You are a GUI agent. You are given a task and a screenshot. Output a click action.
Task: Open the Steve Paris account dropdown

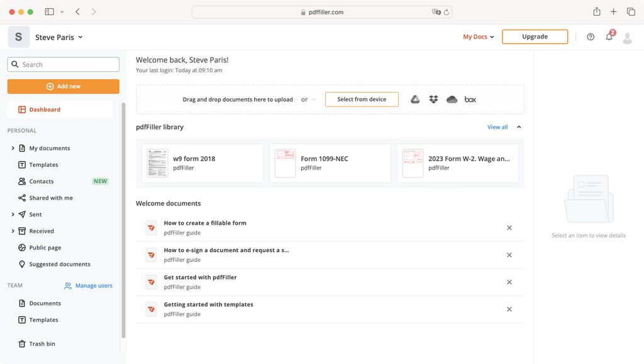tap(58, 37)
